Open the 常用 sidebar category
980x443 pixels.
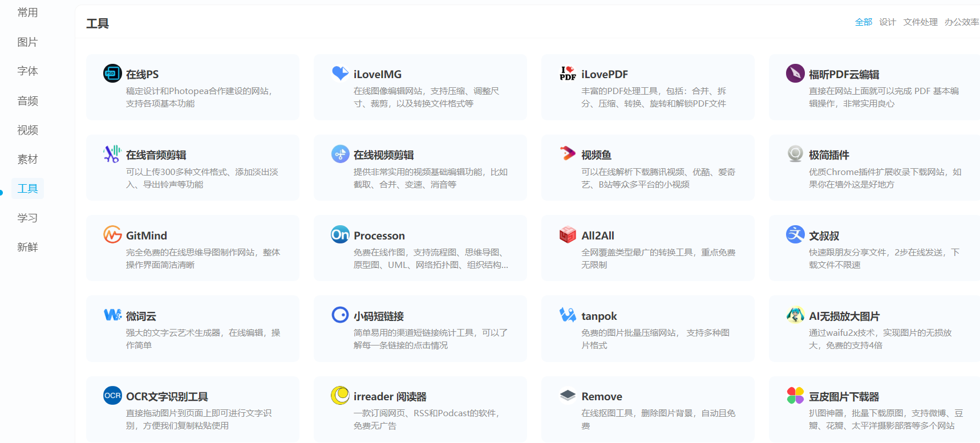(x=27, y=13)
